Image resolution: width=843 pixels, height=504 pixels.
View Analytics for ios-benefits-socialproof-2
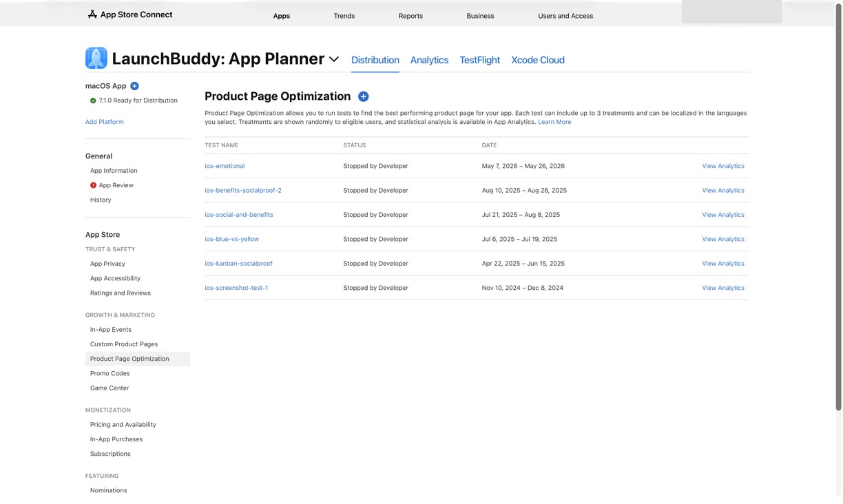723,190
